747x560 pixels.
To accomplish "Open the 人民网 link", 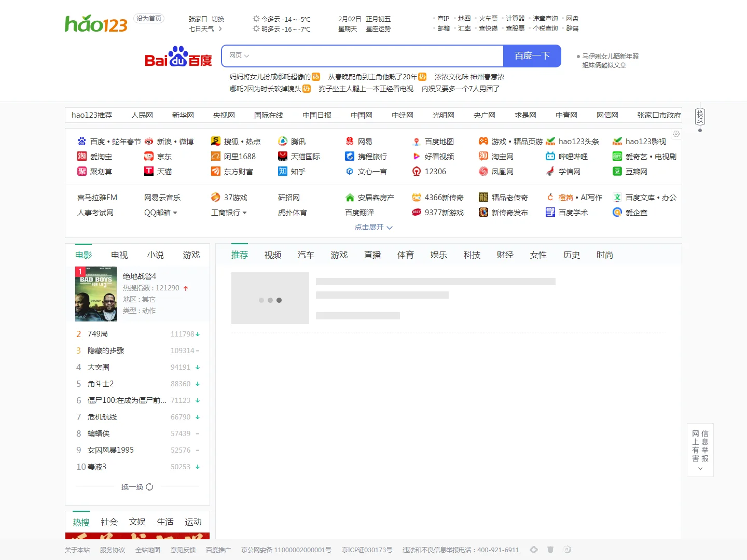I will coord(142,115).
